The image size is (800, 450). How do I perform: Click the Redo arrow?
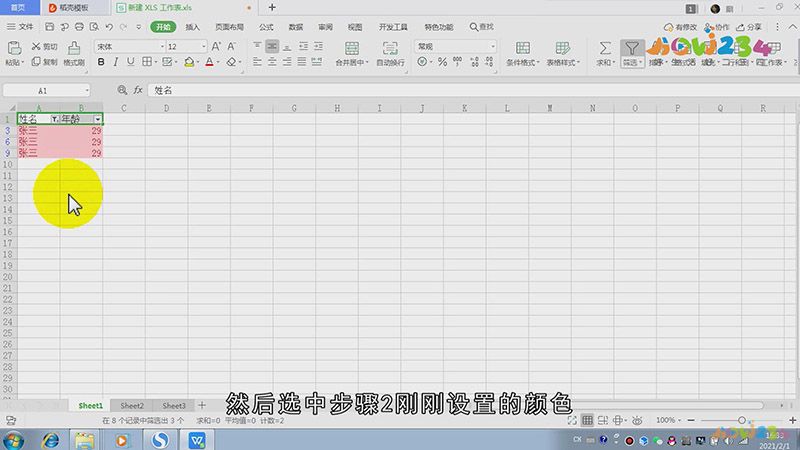coord(123,27)
